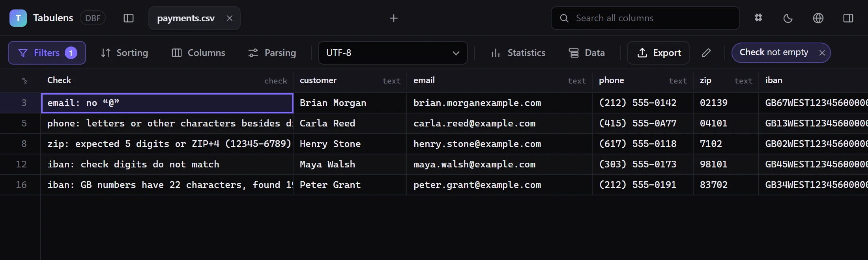
Task: Open the extensions puzzle icon
Action: (x=758, y=18)
